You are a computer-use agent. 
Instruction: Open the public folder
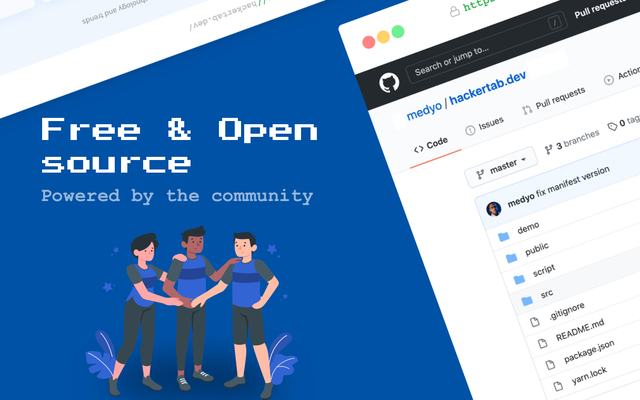[537, 249]
